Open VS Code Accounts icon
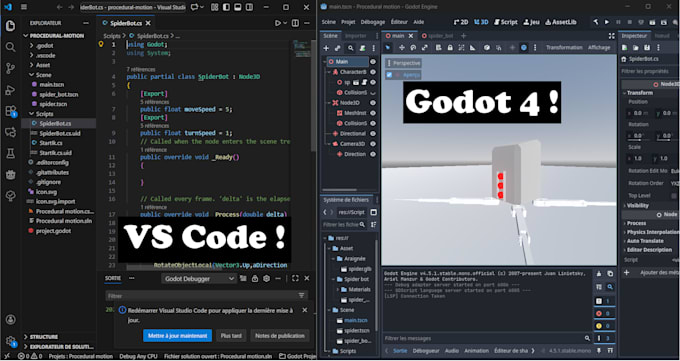 (x=10, y=320)
